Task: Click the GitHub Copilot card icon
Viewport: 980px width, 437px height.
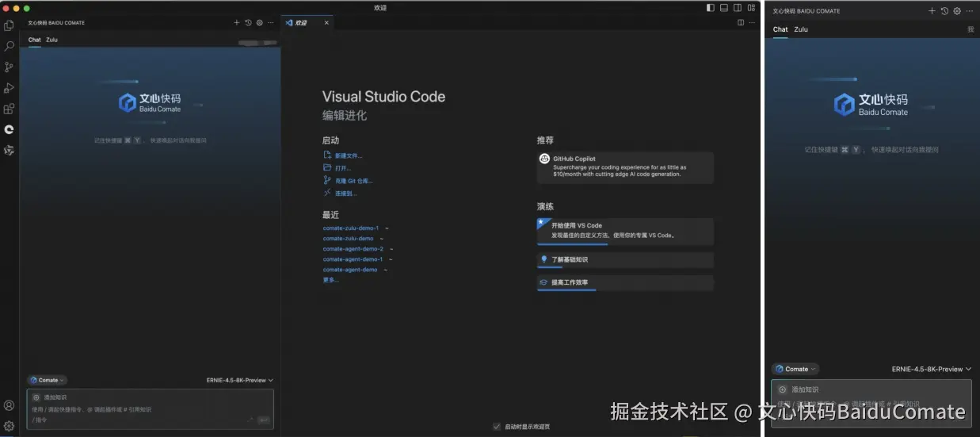Action: tap(545, 159)
